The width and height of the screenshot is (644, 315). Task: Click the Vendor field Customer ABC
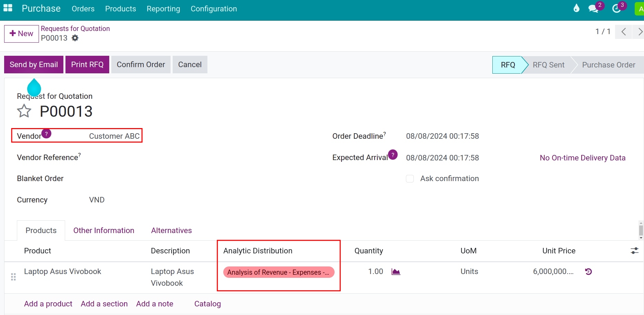(x=114, y=136)
